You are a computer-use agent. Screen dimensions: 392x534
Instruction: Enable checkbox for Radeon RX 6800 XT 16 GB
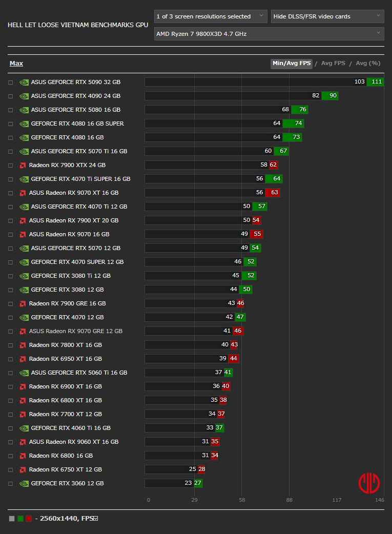pyautogui.click(x=11, y=401)
